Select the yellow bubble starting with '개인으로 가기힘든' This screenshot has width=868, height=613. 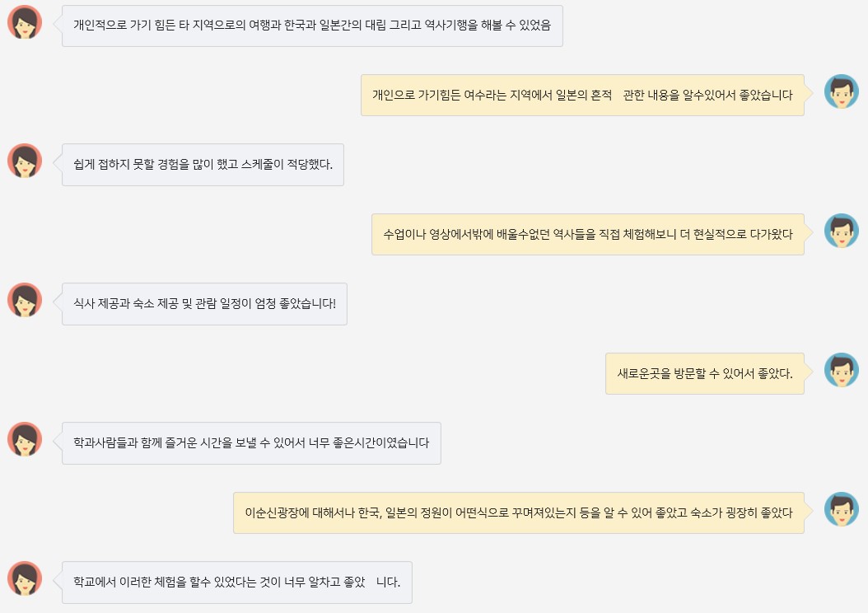581,96
